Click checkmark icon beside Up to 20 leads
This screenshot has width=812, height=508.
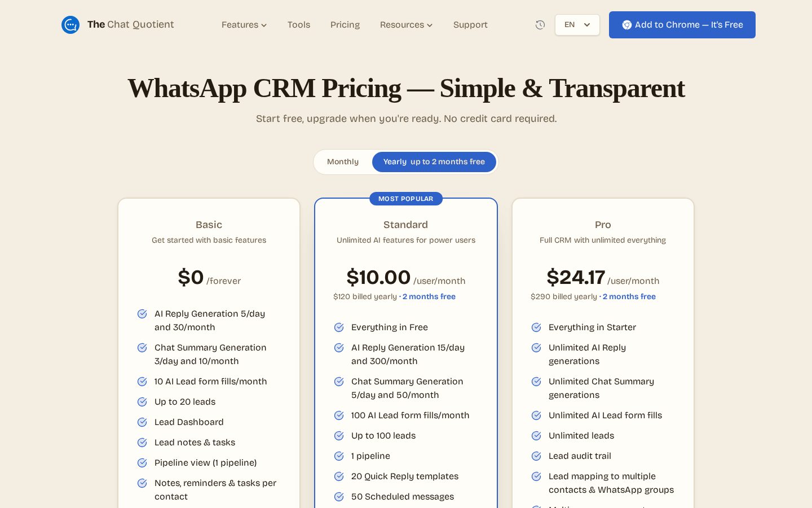click(142, 402)
